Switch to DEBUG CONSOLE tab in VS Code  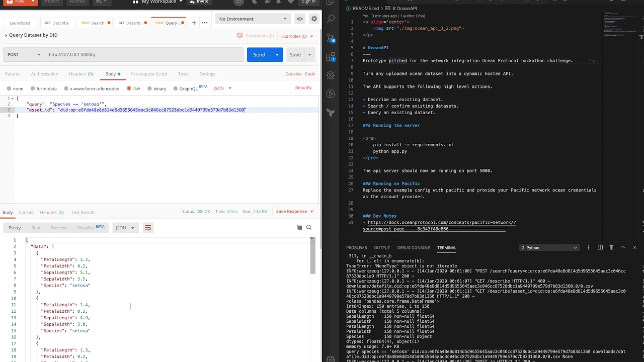pyautogui.click(x=414, y=247)
